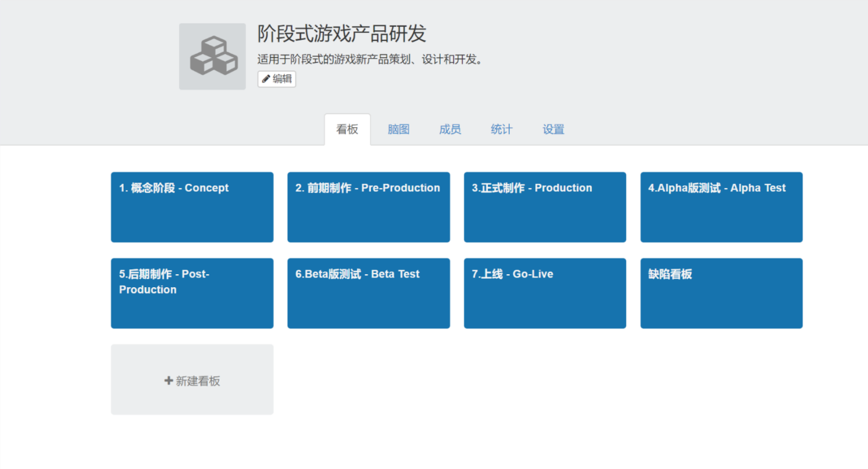Click the pencil icon in the 编辑 button
This screenshot has height=469, width=868.
[266, 79]
